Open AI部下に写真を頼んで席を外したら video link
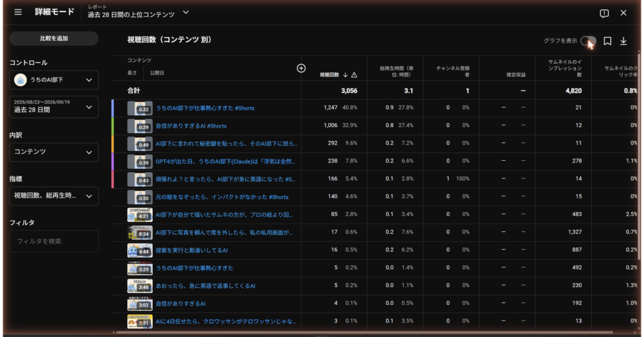The width and height of the screenshot is (644, 337). (x=225, y=233)
